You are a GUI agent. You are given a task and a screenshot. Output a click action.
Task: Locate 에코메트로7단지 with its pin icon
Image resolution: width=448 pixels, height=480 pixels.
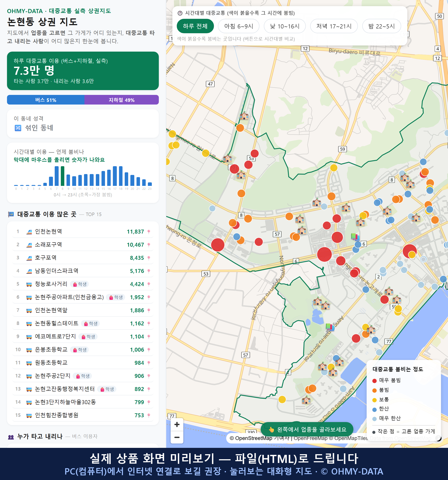coord(149,337)
